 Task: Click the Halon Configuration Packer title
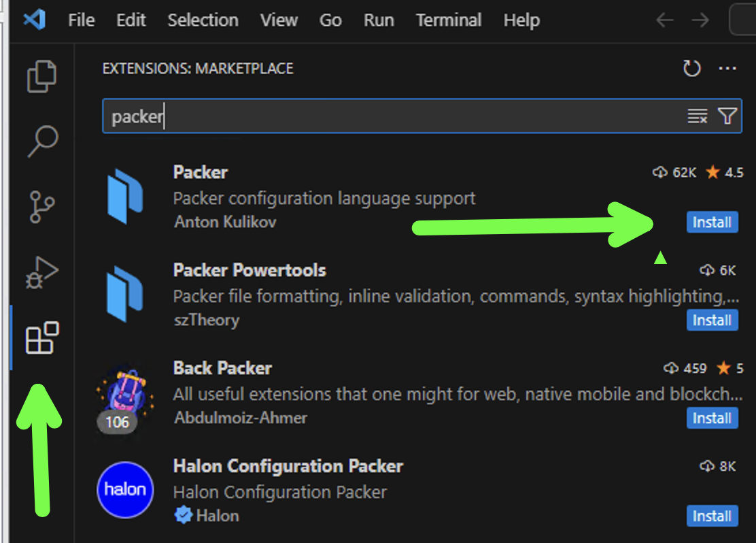[x=288, y=466]
